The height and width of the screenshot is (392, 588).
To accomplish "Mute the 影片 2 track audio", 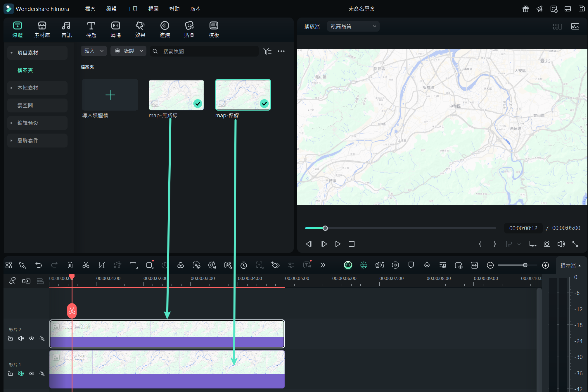I will point(21,338).
